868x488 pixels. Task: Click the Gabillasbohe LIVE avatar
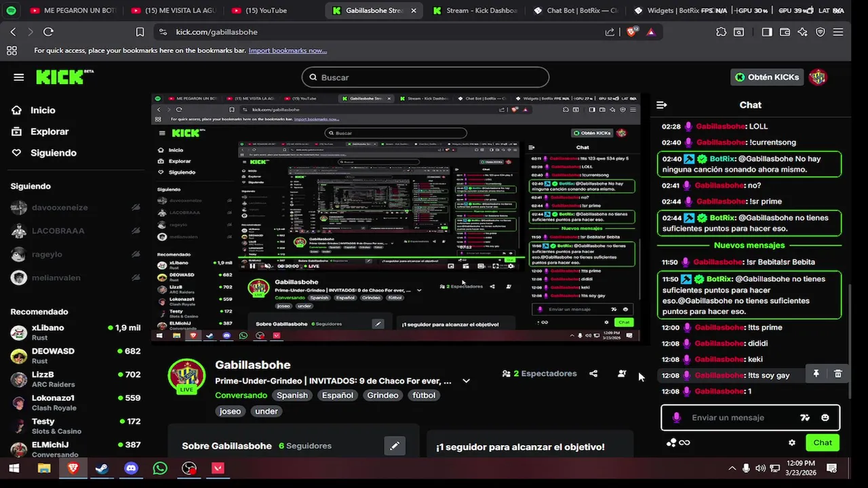point(186,377)
